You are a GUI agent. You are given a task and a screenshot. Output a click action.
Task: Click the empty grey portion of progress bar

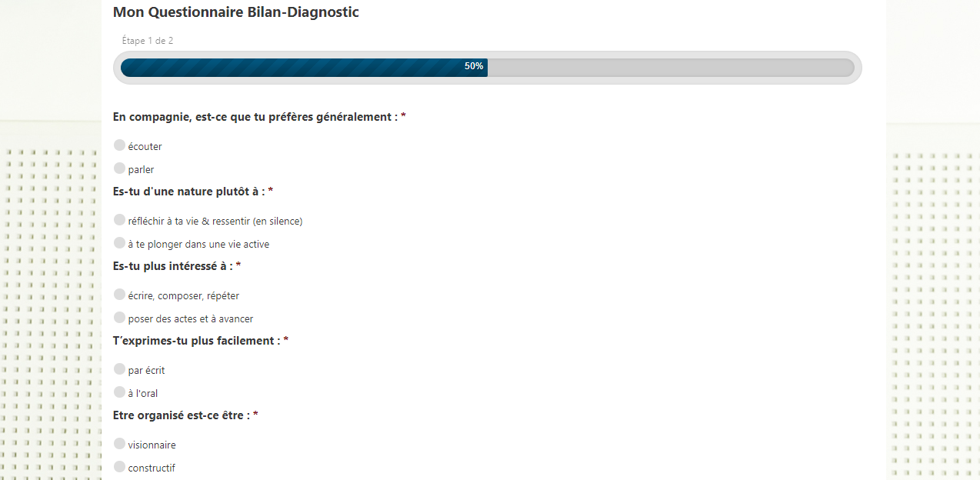pos(669,68)
